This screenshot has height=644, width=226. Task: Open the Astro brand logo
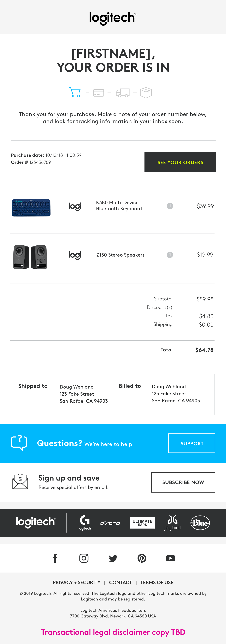[x=110, y=523]
